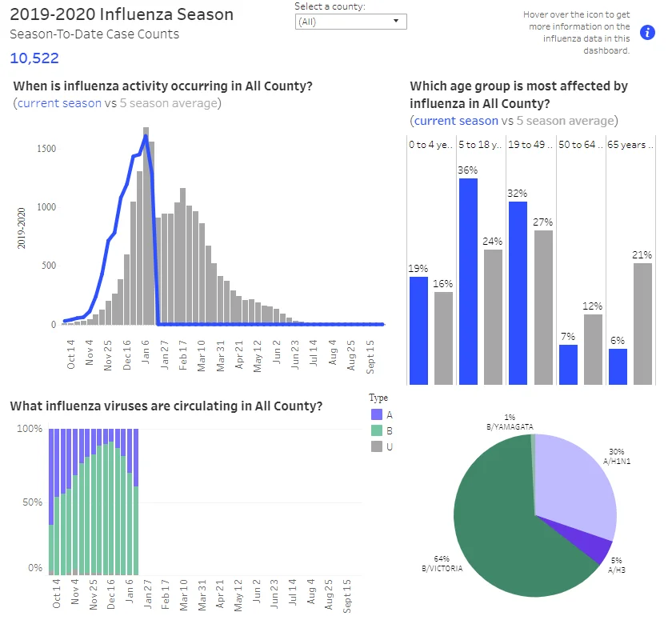Viewport: 672px width, 624px height.
Task: Click the last stacked bar near Jan 6
Action: pyautogui.click(x=136, y=502)
